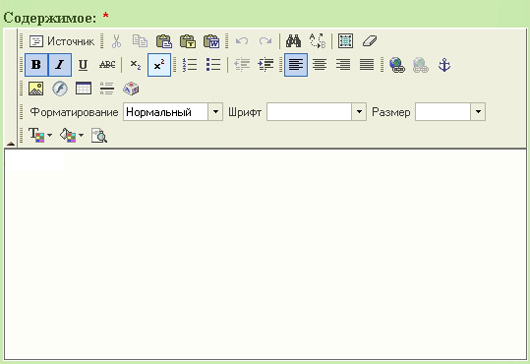Toggle Subscript formatting

[x=136, y=65]
